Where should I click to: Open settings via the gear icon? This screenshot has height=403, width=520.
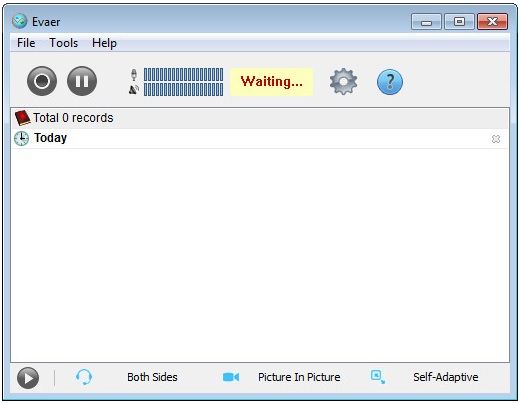tap(343, 81)
